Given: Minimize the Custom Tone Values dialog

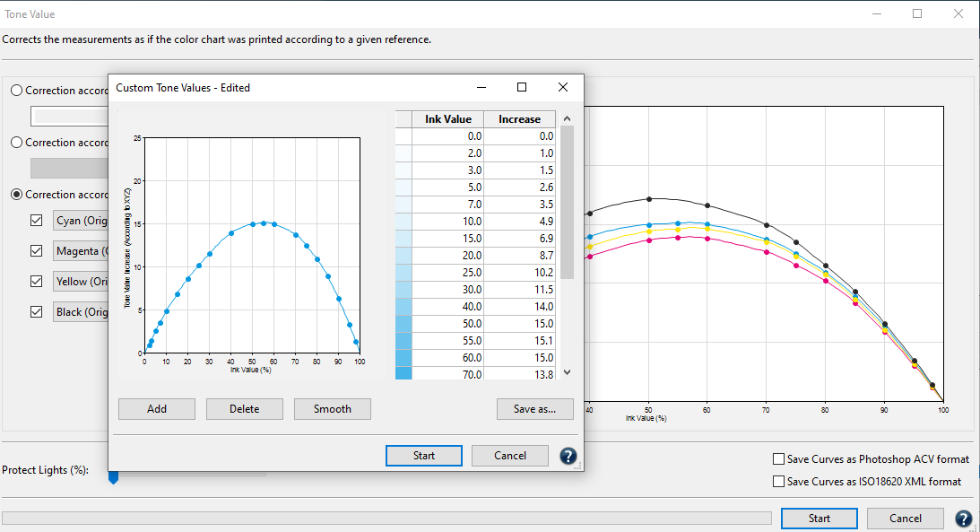Looking at the screenshot, I should tap(481, 88).
